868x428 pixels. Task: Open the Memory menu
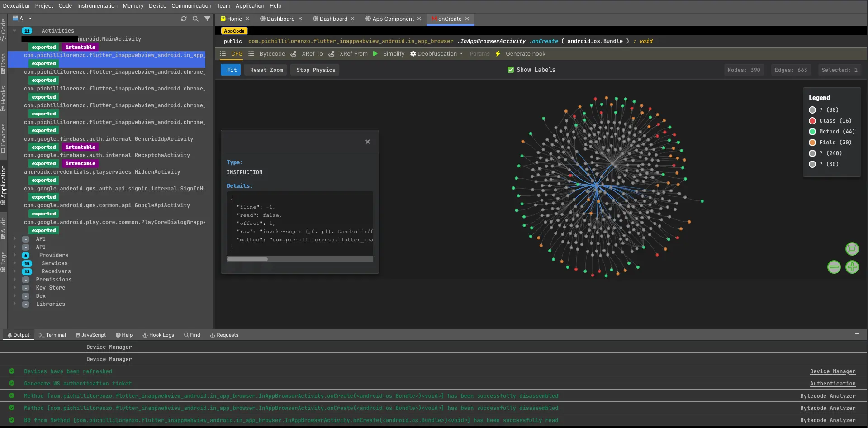(133, 6)
